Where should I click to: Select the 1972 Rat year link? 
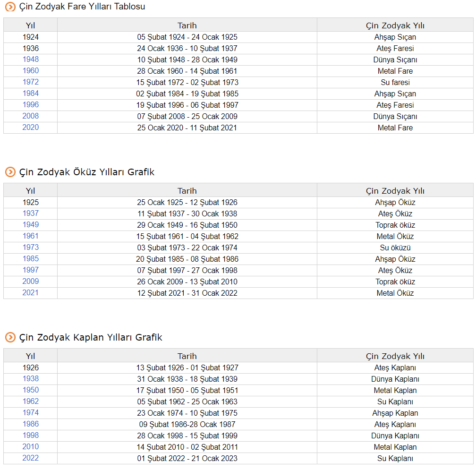tap(31, 82)
